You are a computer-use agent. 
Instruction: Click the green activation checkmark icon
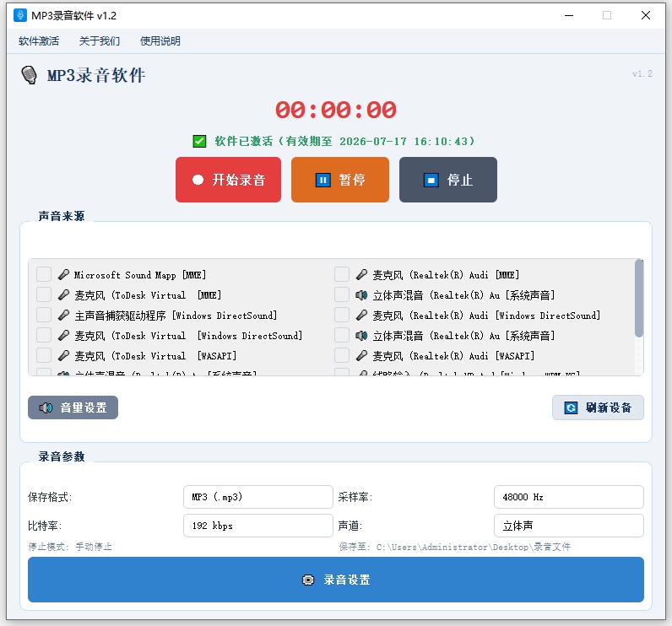coord(199,141)
